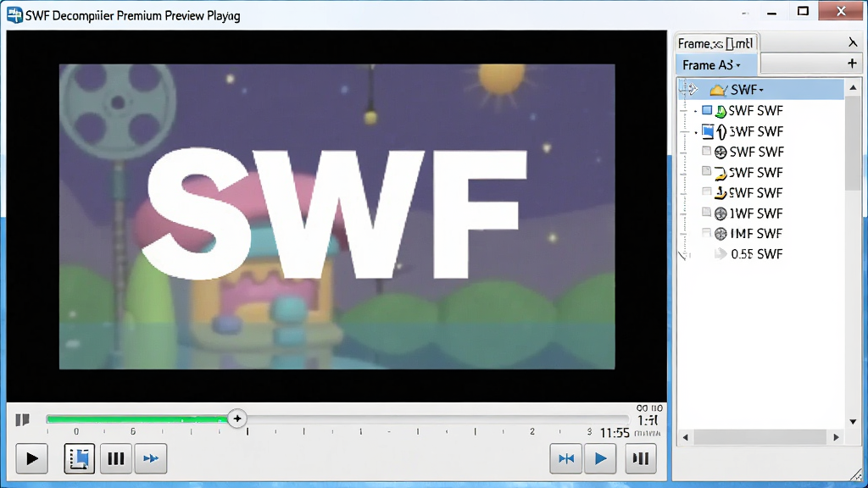Select the 0.55 SWF row text
The height and width of the screenshot is (488, 868).
coord(757,254)
